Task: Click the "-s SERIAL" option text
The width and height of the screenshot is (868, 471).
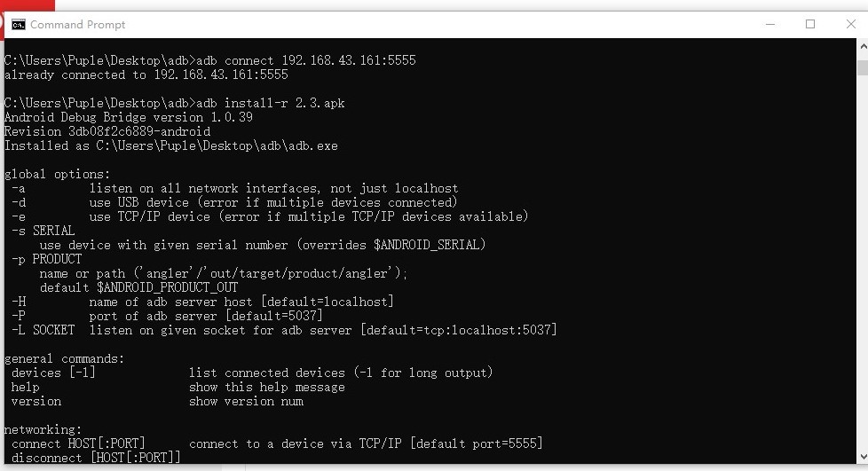Action: coord(43,231)
